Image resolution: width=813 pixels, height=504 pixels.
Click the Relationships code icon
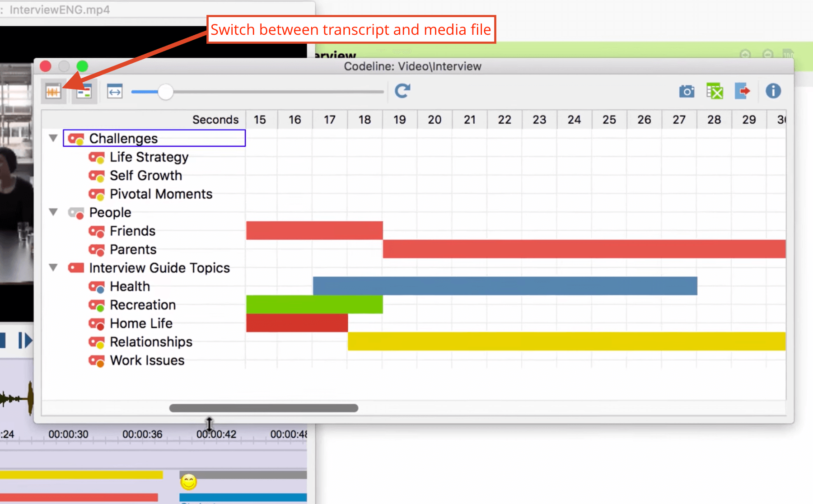97,342
